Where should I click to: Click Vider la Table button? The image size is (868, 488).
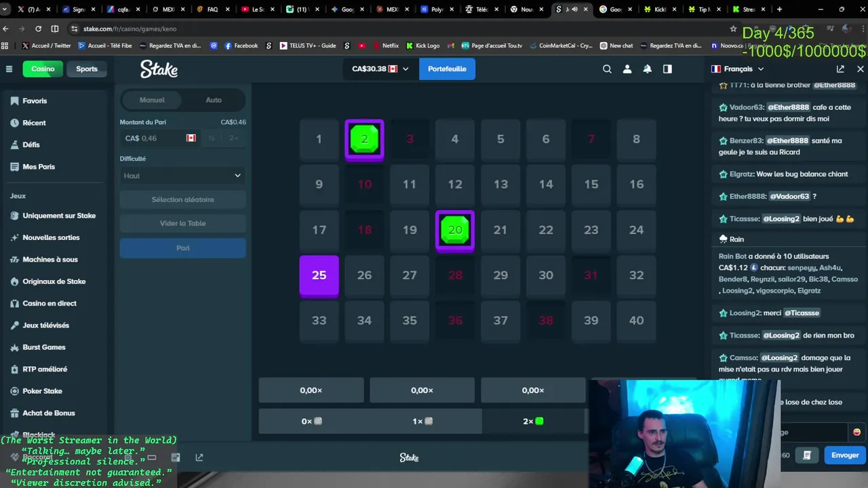pos(182,223)
